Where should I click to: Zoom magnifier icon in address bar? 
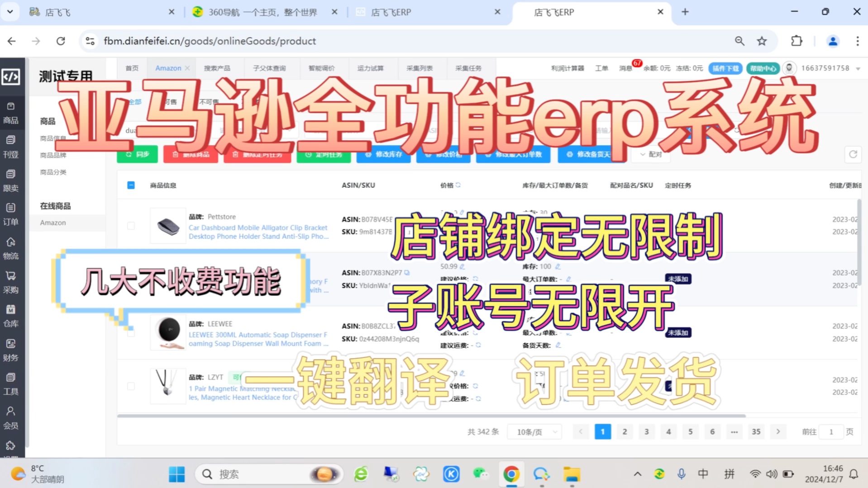[739, 41]
